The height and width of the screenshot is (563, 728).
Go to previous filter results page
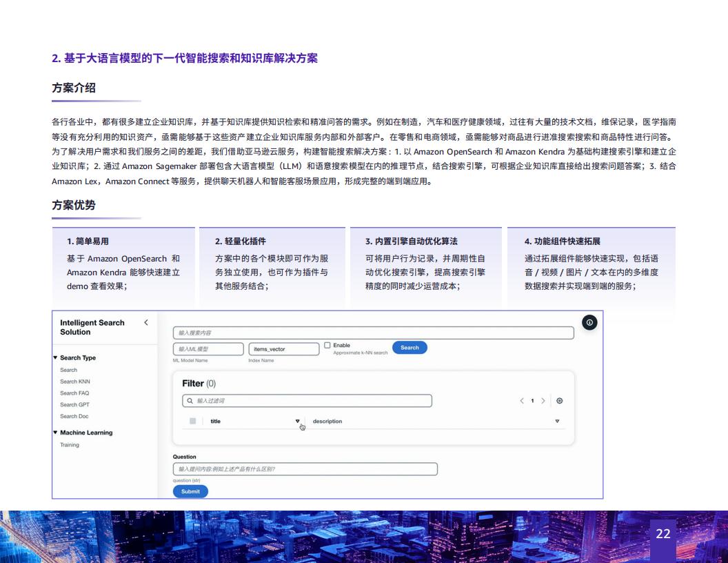coord(522,401)
